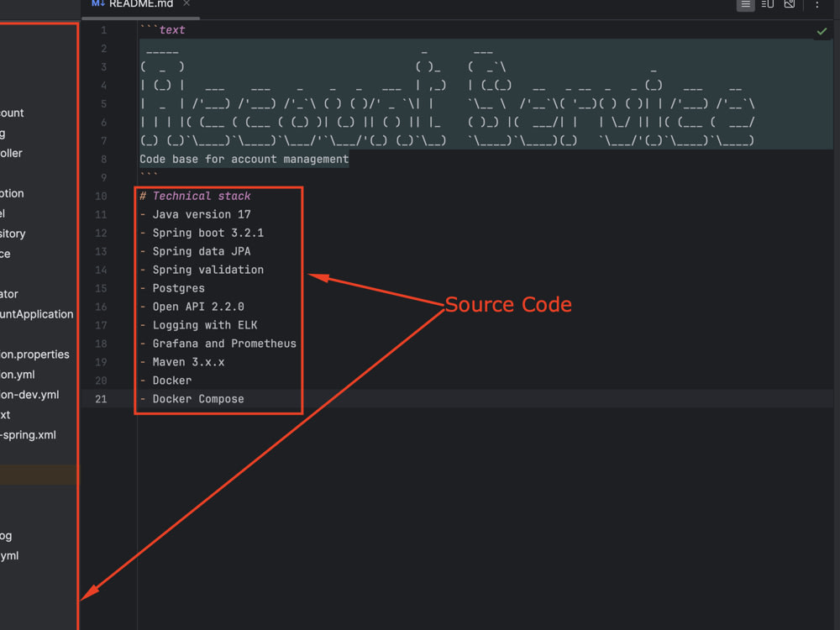Place cursor on 'Postgres' line
The height and width of the screenshot is (630, 840).
click(178, 288)
